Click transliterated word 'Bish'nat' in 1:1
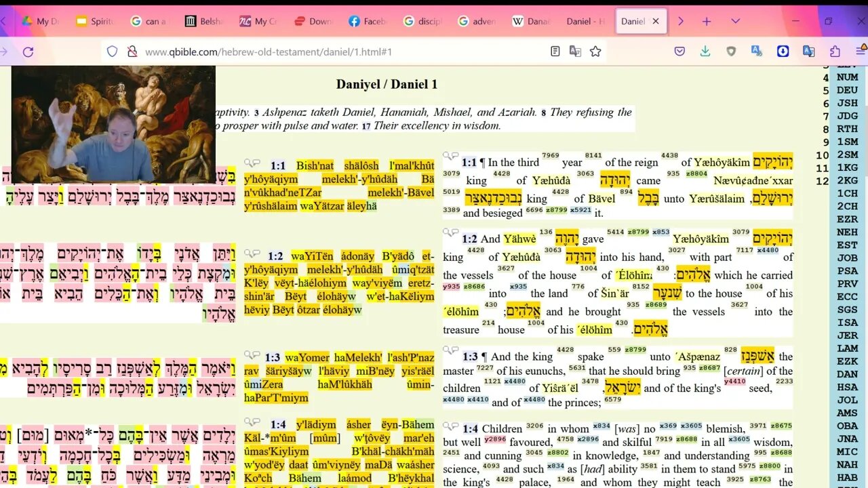Image resolution: width=868 pixels, height=488 pixels. tap(315, 165)
